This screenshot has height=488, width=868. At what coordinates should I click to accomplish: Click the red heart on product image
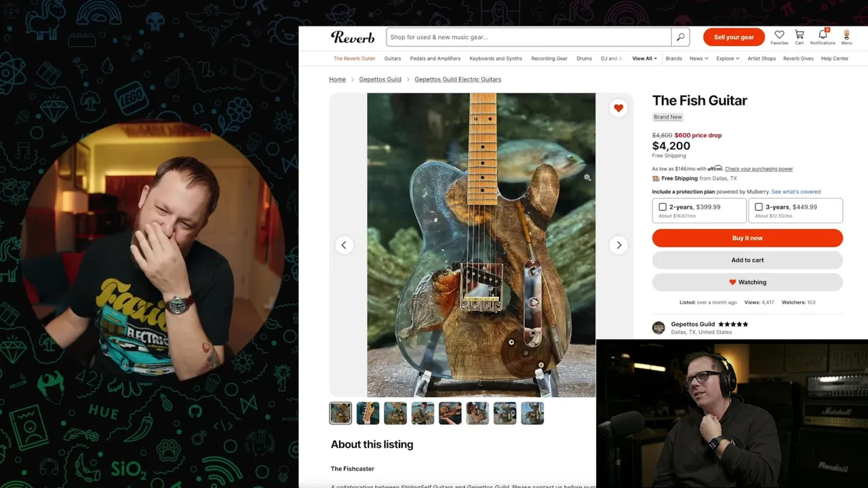point(618,108)
